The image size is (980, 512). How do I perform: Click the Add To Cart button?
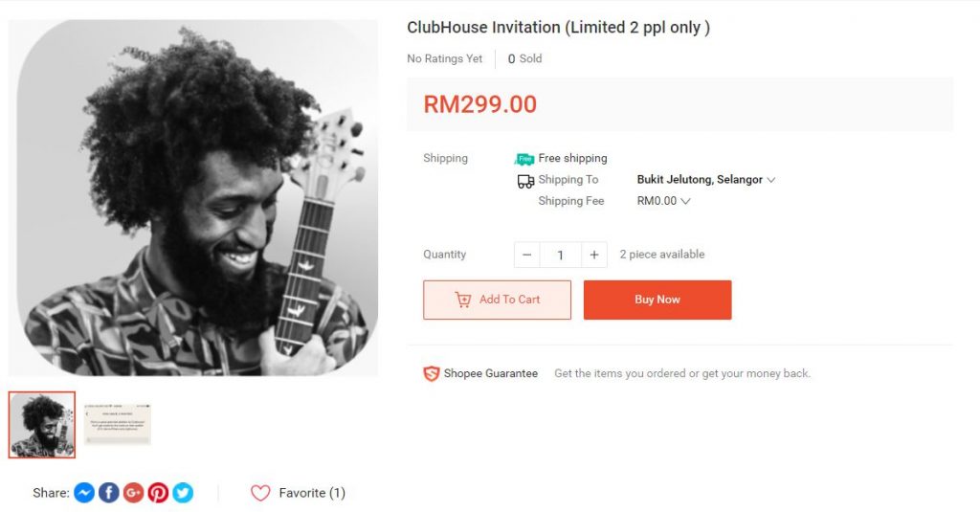[497, 300]
